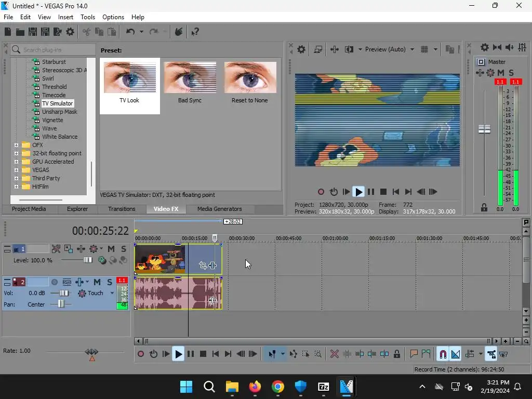Click Stop in the preview transport controls
The height and width of the screenshot is (399, 532).
(383, 192)
